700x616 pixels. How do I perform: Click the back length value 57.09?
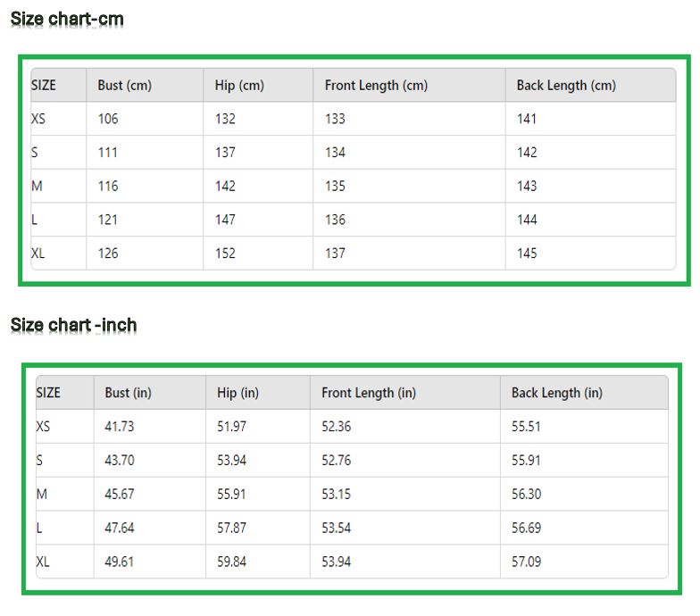526,562
